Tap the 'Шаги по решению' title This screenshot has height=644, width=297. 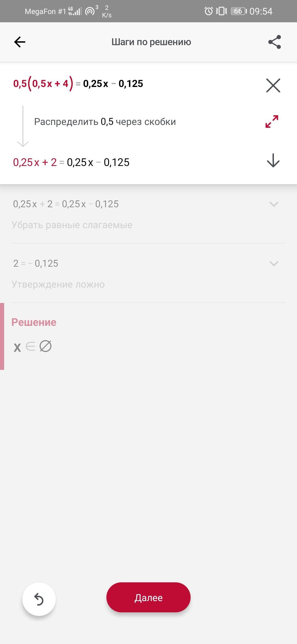[151, 42]
